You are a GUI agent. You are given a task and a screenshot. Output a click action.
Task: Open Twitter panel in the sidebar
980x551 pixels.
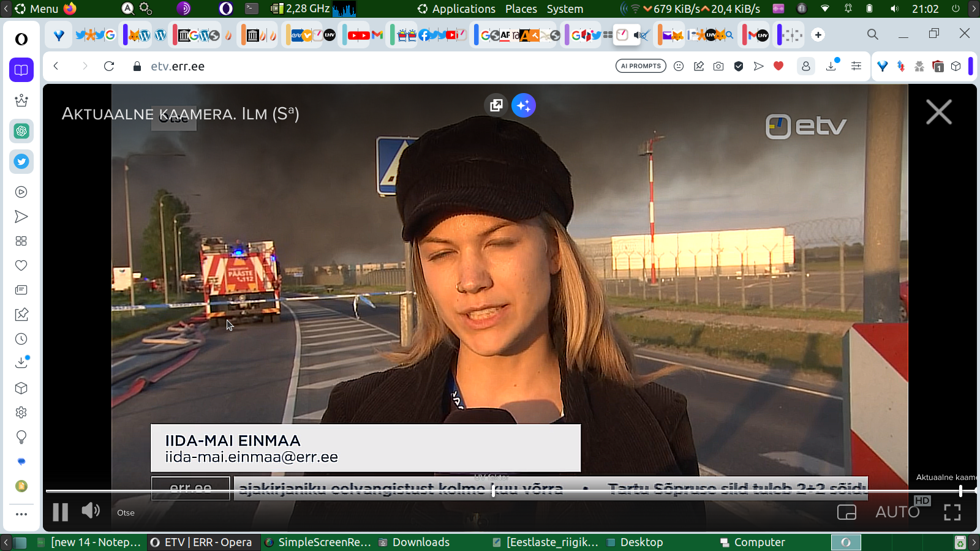[21, 162]
